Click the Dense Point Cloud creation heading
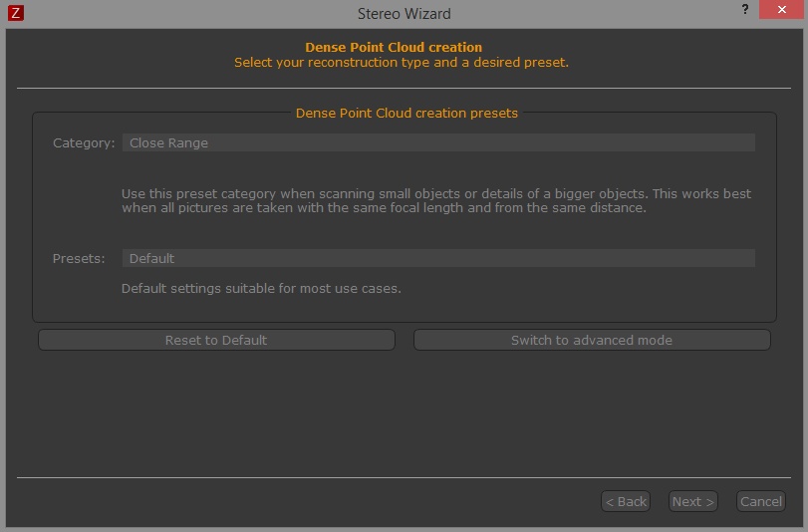Image resolution: width=808 pixels, height=532 pixels. (394, 47)
